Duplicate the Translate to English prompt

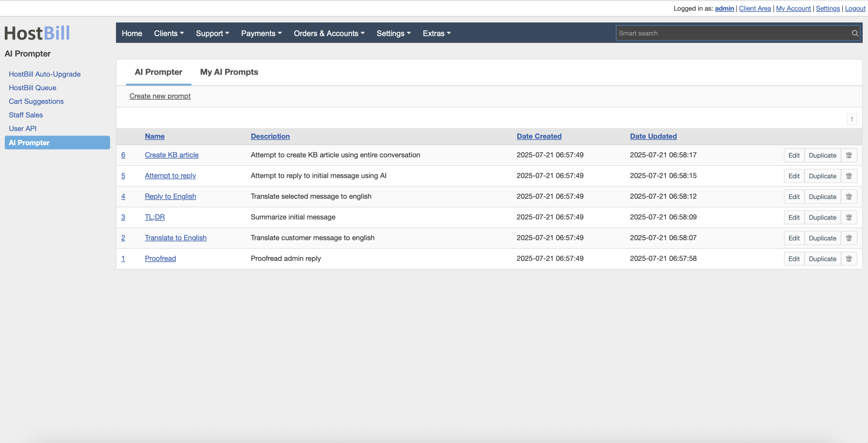point(823,238)
